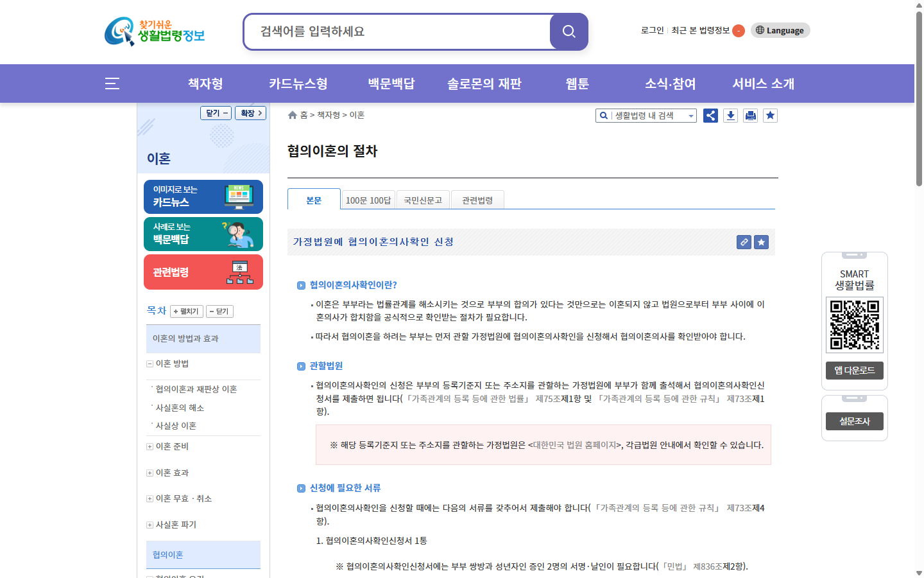Click the share icon in toolbar
Viewport: 924px width, 578px height.
[x=710, y=116]
